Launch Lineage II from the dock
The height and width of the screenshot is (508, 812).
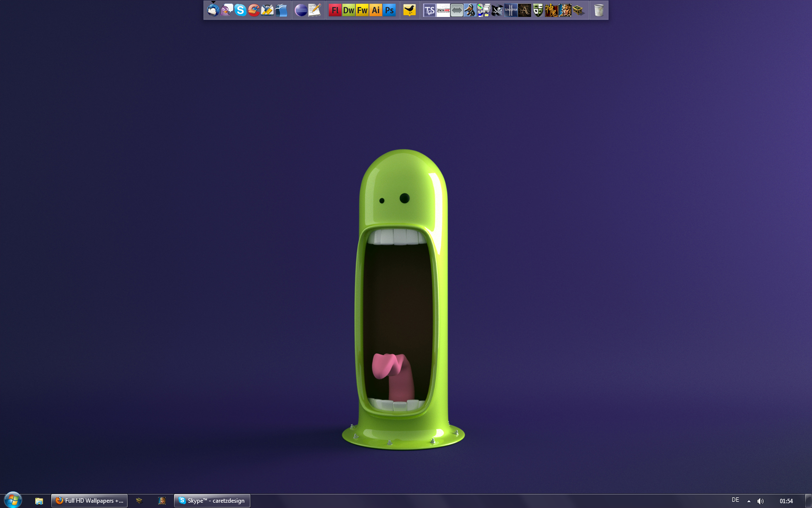pos(511,10)
